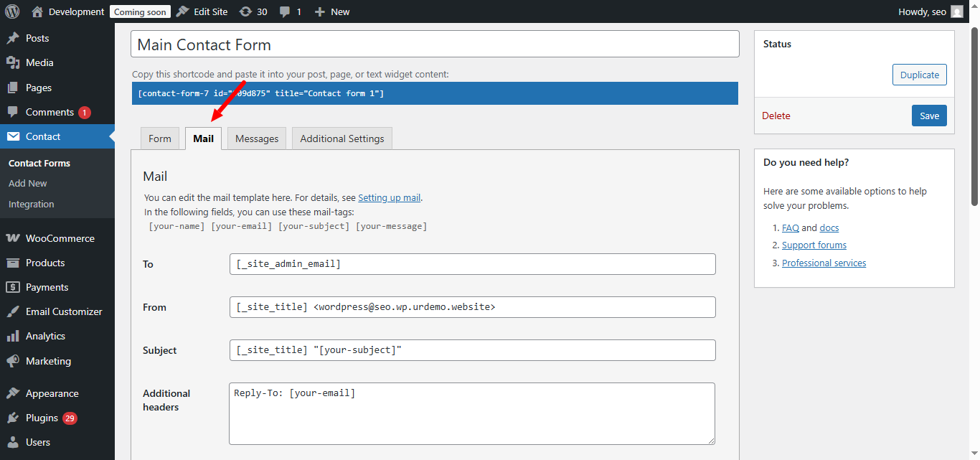Click the [your-email] mail-tag text
980x460 pixels.
242,226
